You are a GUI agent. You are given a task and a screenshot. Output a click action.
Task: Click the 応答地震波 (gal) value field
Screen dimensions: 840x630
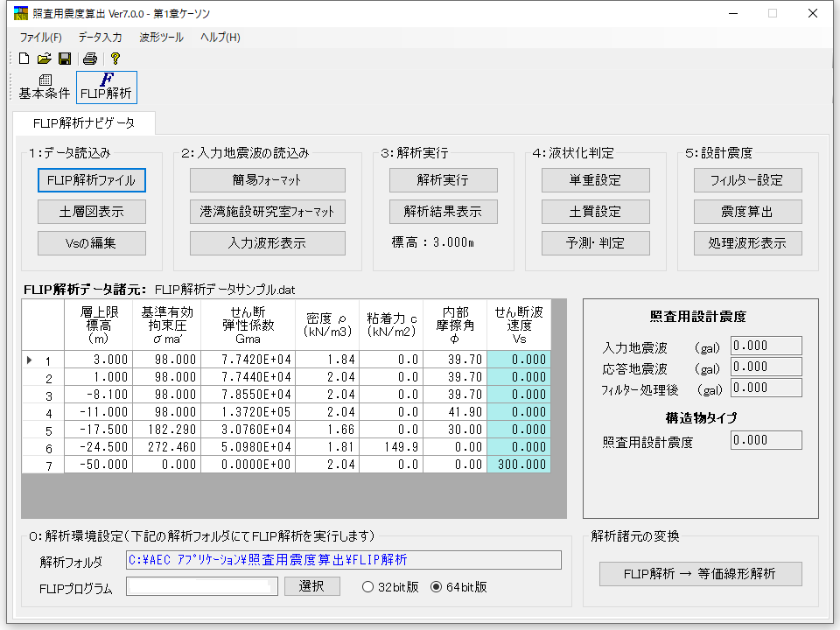pyautogui.click(x=766, y=367)
